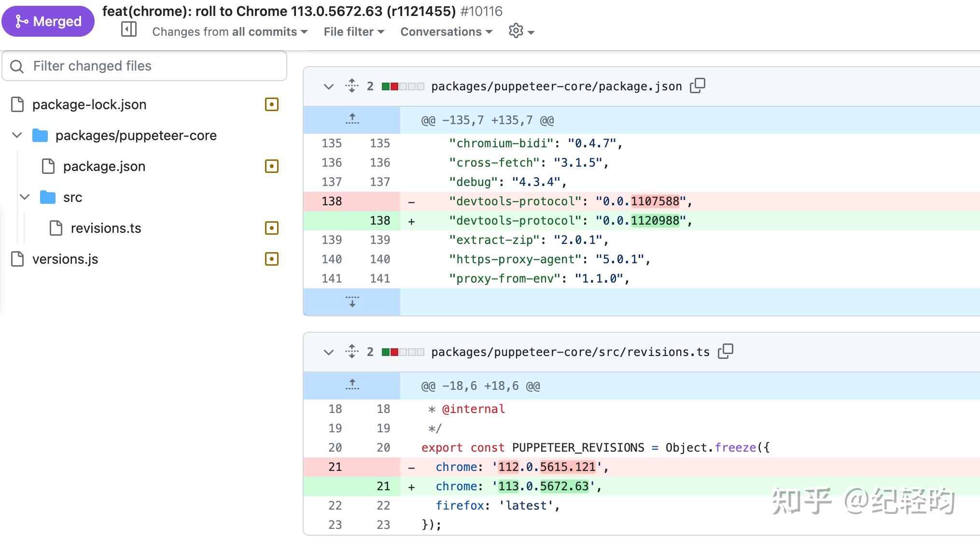The width and height of the screenshot is (980, 541).
Task: Expand lines above package.json hunk header
Action: point(352,119)
